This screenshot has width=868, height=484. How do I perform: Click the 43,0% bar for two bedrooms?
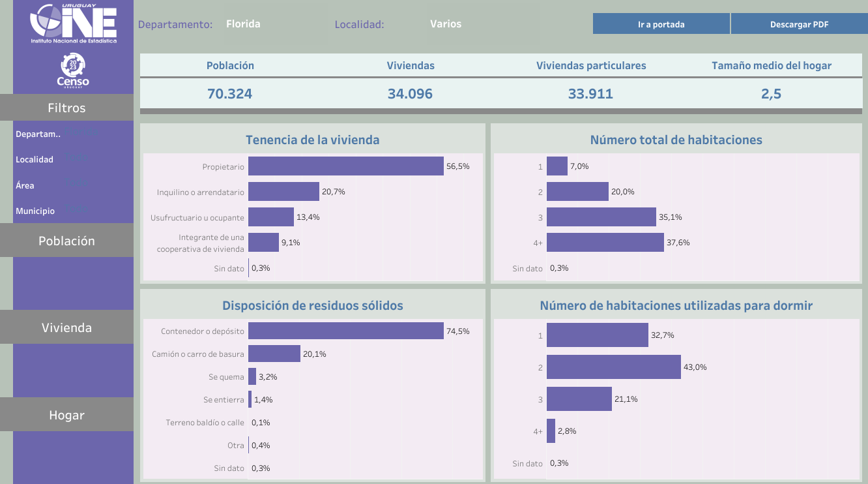coord(613,367)
